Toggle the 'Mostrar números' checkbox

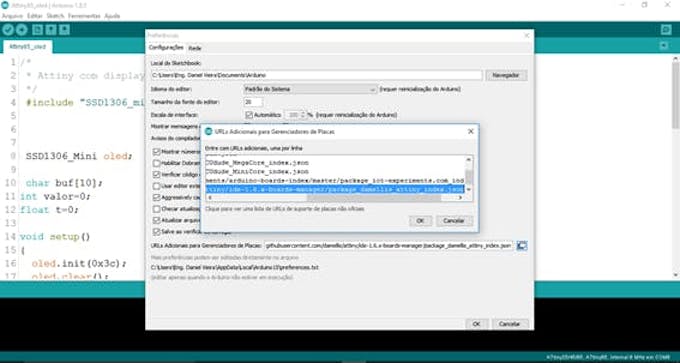(157, 152)
